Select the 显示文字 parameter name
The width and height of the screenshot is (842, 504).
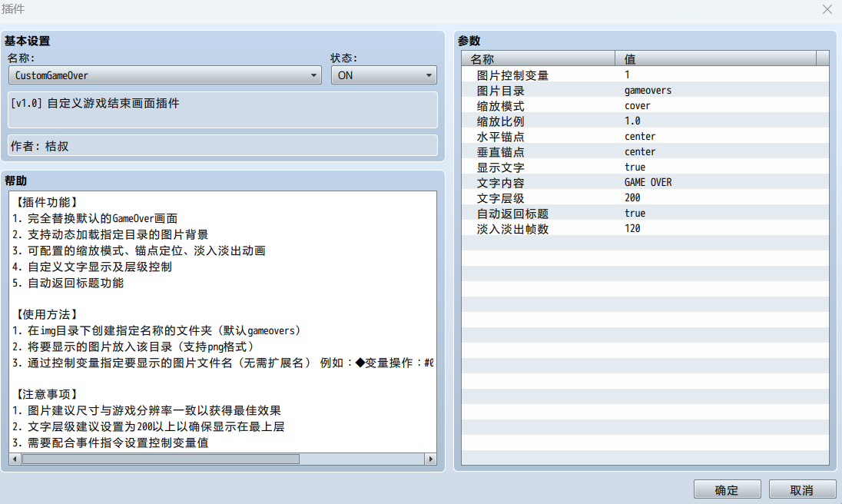coord(500,167)
